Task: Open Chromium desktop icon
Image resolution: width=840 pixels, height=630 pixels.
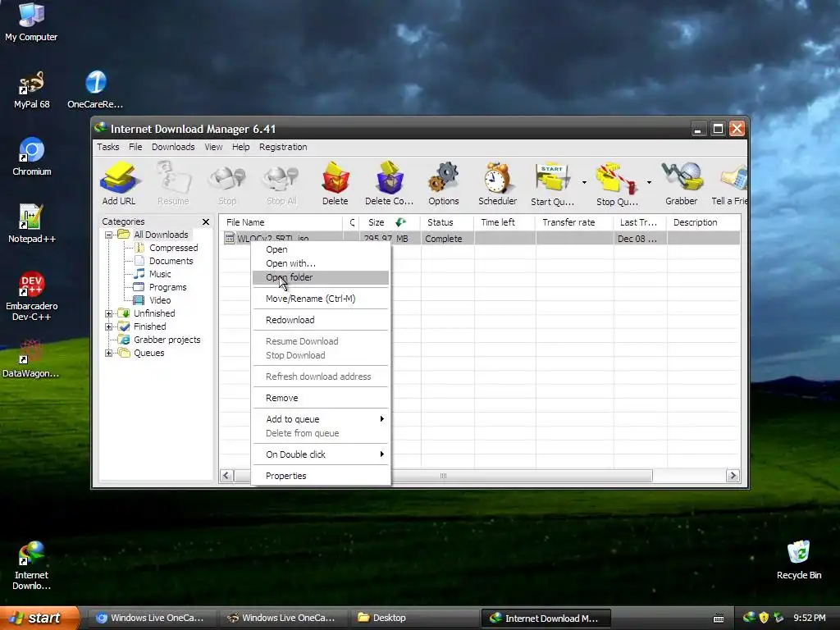Action: [32, 157]
